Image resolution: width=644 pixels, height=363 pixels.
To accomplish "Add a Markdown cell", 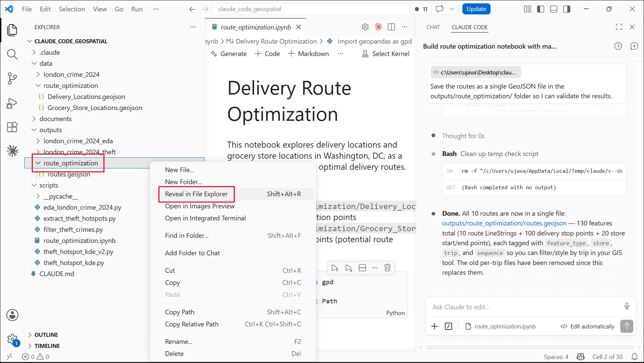I will pos(308,54).
